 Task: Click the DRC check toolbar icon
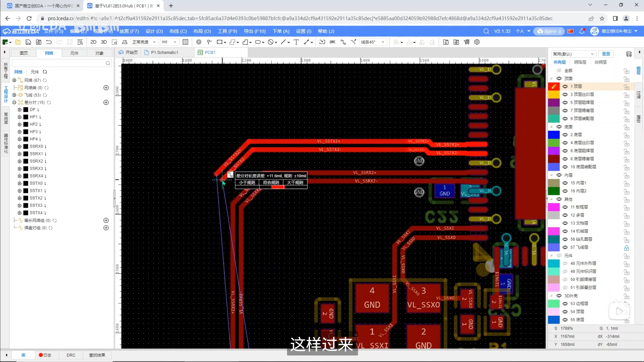pyautogui.click(x=332, y=42)
